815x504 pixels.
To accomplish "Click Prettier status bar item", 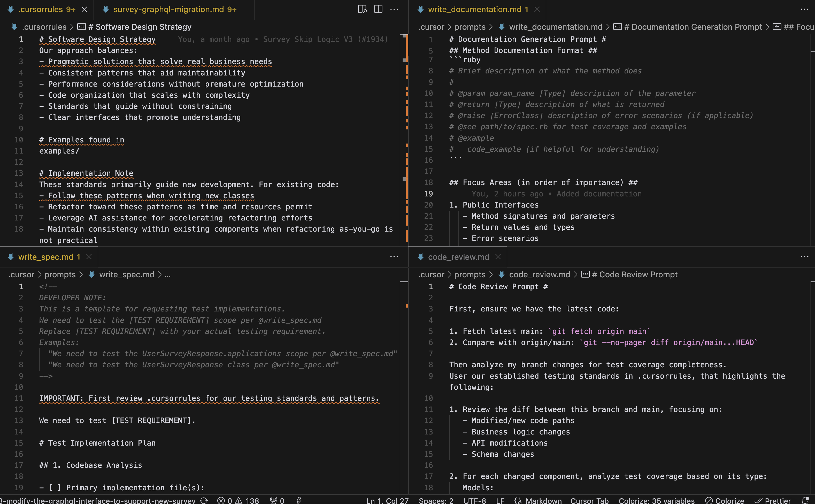I will pos(773,500).
